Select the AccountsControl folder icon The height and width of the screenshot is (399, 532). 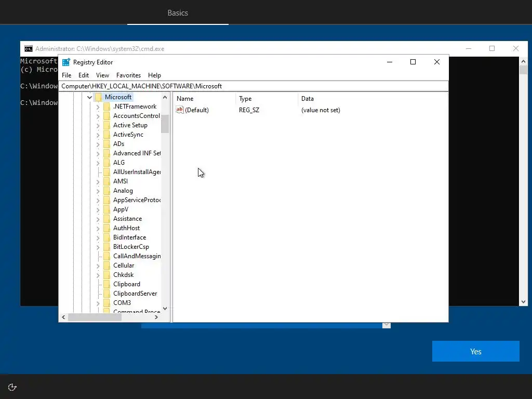[x=107, y=116]
